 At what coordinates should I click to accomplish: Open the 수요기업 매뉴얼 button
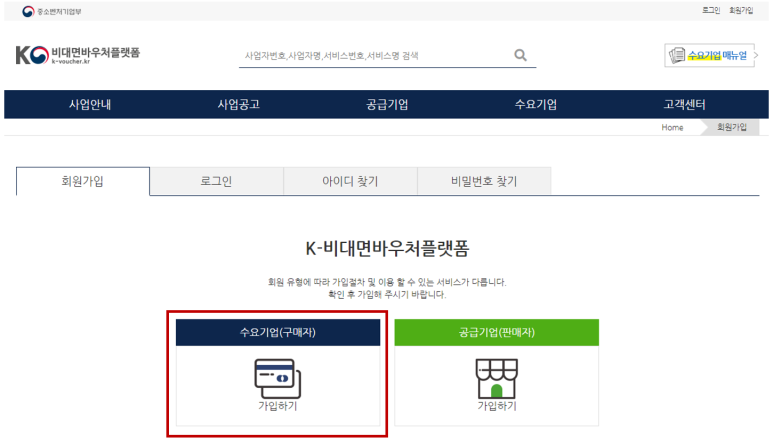click(x=709, y=55)
